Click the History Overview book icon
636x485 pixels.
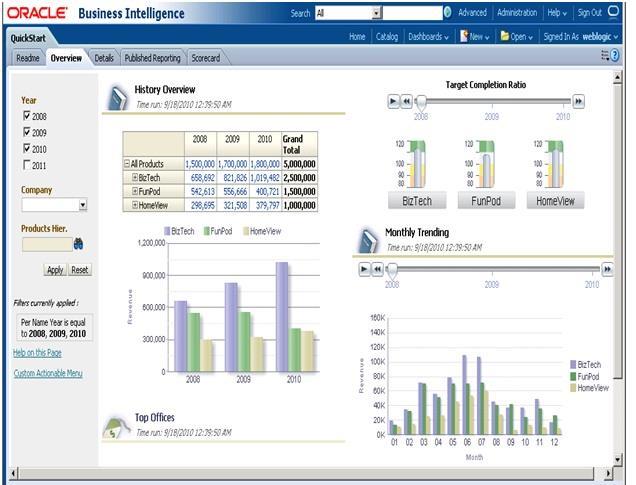click(x=118, y=97)
